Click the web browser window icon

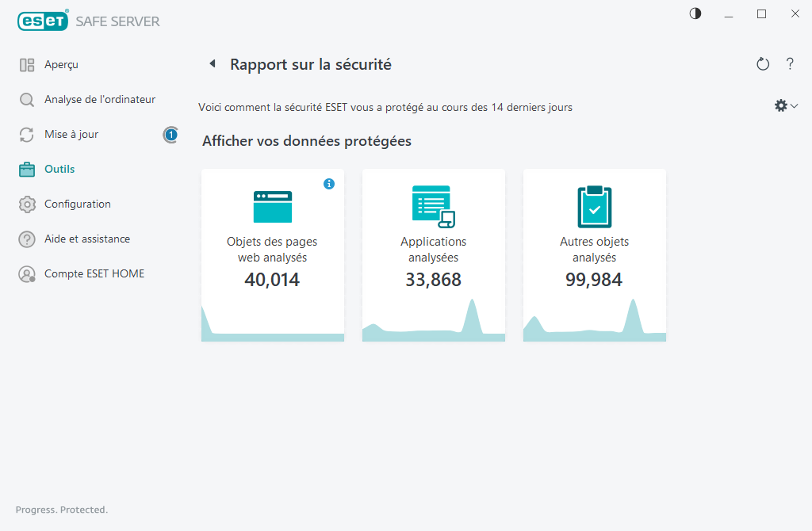pos(273,207)
